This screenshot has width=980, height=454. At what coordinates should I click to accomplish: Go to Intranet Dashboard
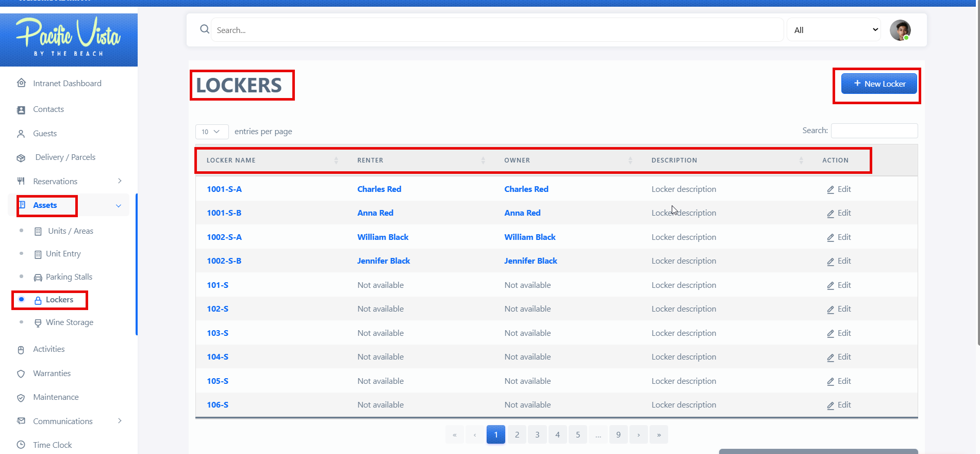click(x=67, y=84)
